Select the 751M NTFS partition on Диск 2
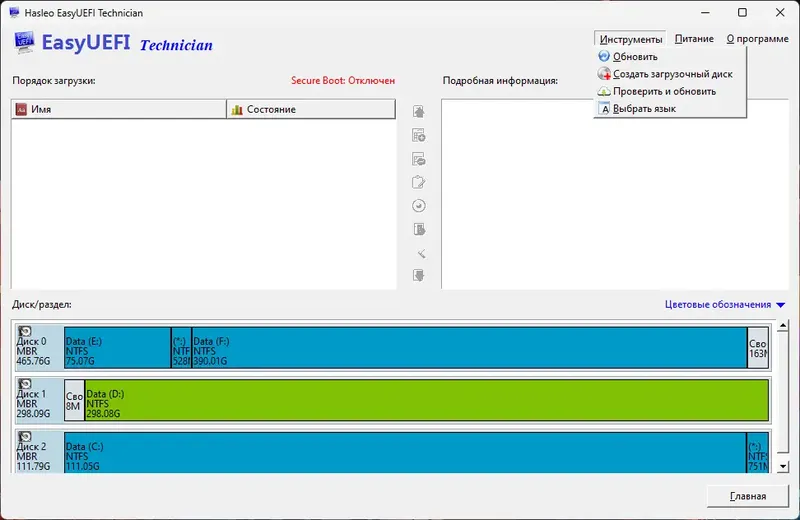 (758, 453)
